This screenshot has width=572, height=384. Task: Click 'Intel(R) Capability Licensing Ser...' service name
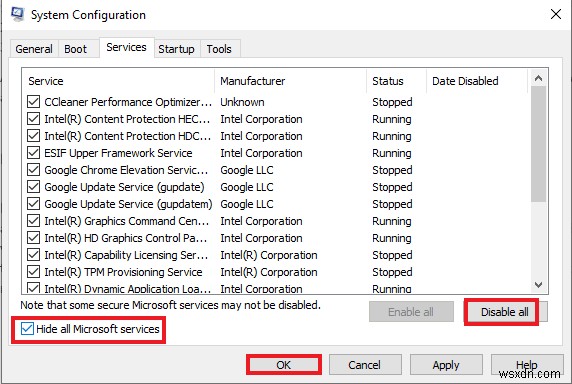(126, 255)
